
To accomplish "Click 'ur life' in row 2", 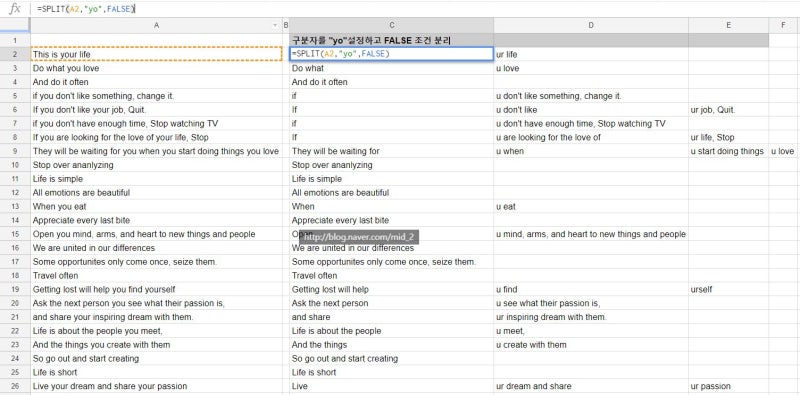I will (591, 54).
